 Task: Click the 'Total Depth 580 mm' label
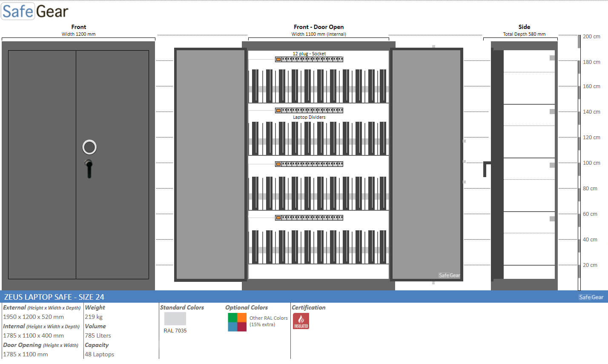click(x=524, y=34)
